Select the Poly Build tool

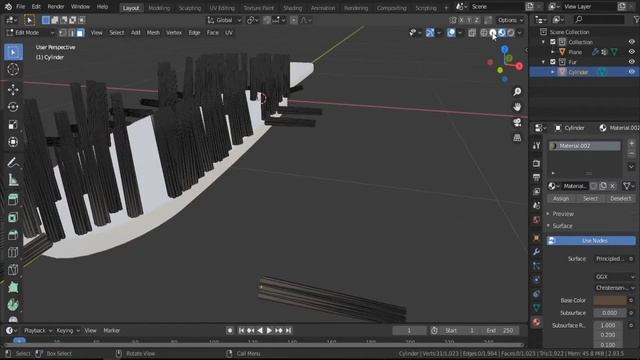13,287
